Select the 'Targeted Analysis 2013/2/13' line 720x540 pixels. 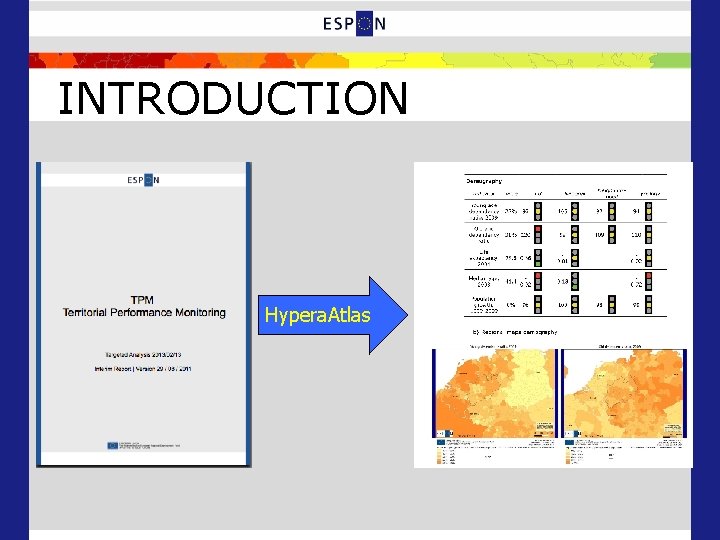pyautogui.click(x=143, y=355)
